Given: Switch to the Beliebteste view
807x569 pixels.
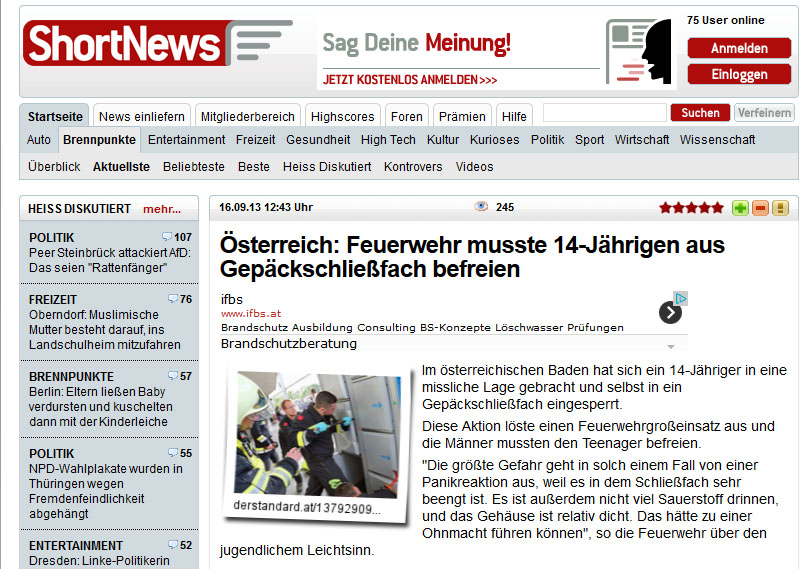Looking at the screenshot, I should tap(194, 167).
